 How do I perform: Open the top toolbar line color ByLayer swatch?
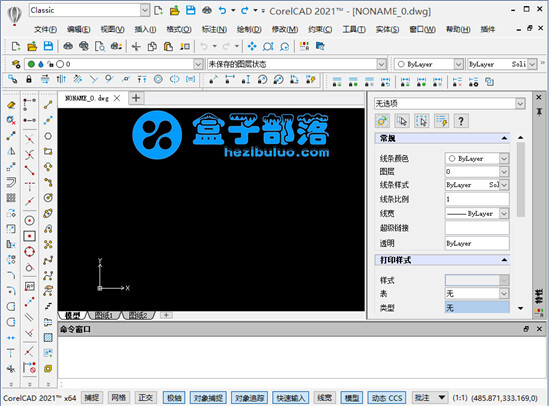[x=429, y=64]
